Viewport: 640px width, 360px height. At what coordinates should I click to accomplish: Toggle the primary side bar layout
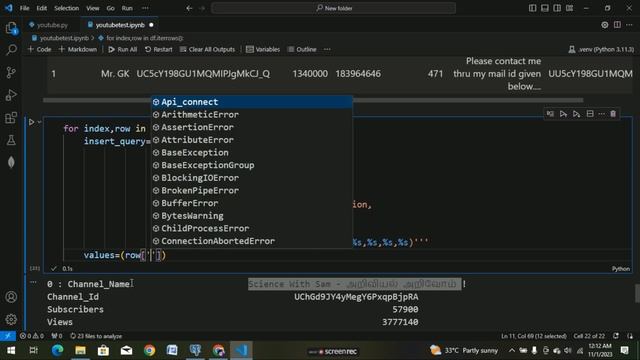pyautogui.click(x=532, y=8)
